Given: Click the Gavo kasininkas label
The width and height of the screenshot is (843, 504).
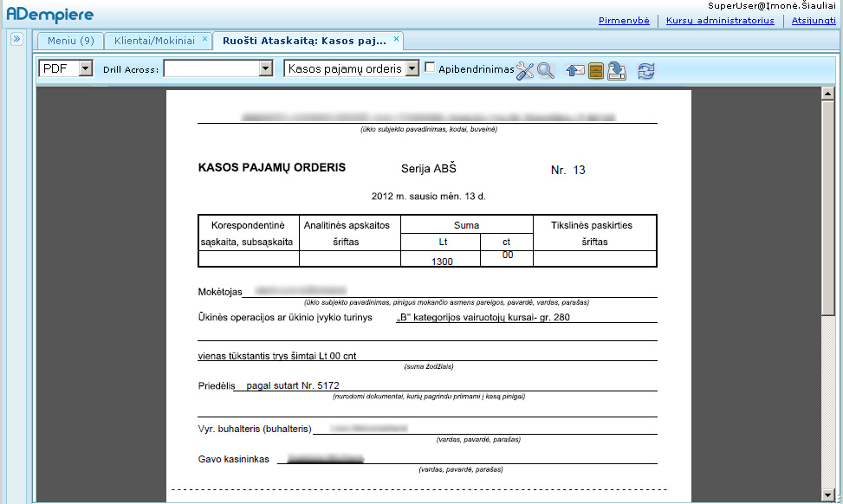Looking at the screenshot, I should [x=233, y=459].
